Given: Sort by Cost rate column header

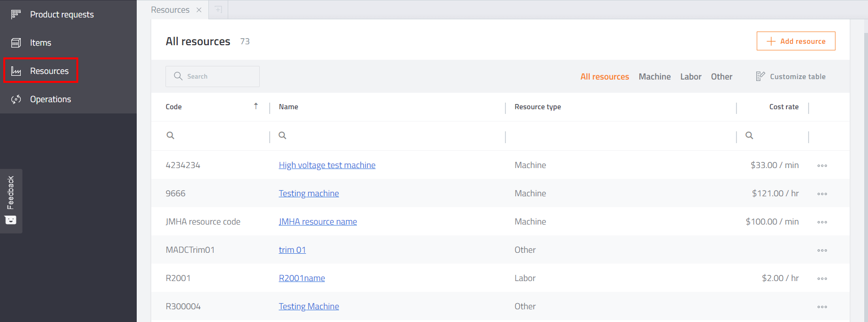Looking at the screenshot, I should pyautogui.click(x=784, y=107).
